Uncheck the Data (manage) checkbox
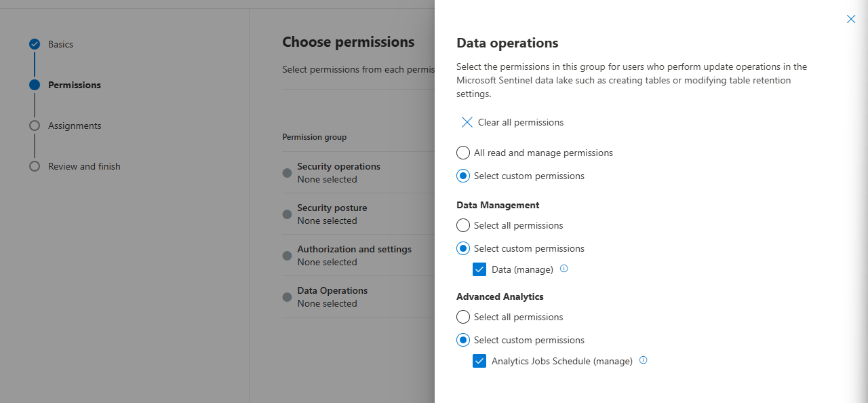The image size is (868, 403). tap(479, 269)
